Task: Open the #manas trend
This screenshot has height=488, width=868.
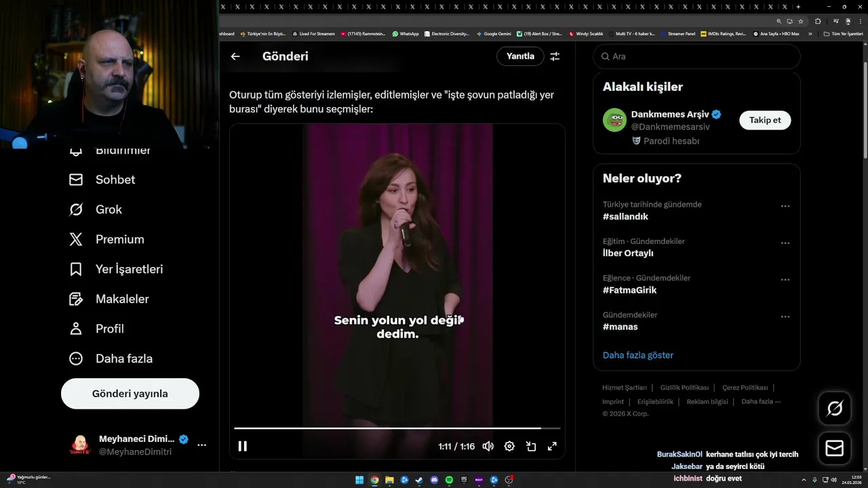Action: coord(620,327)
